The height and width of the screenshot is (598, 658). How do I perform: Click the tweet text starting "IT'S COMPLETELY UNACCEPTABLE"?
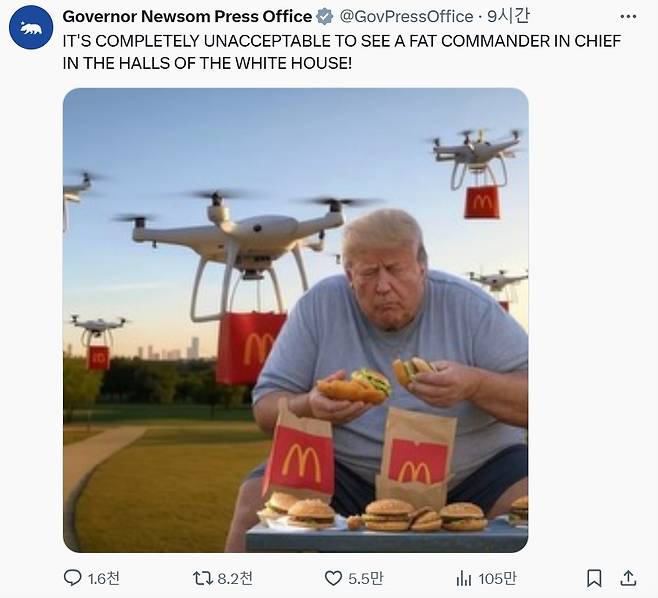point(341,41)
